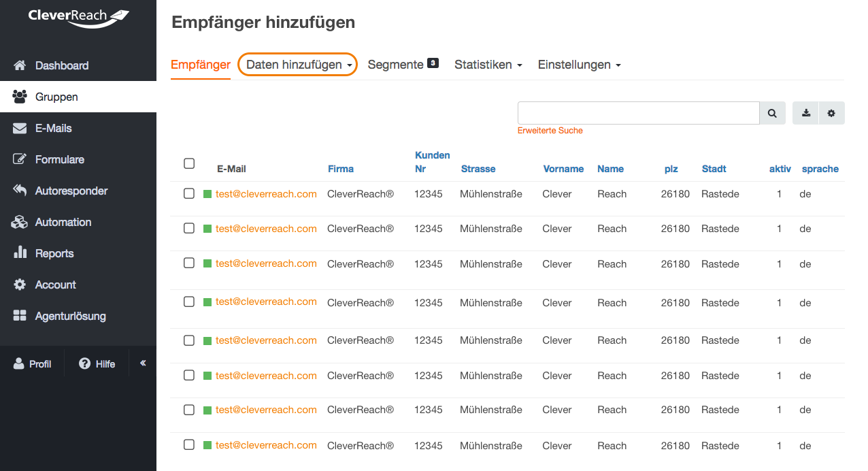Check the third recipient row checkbox

pyautogui.click(x=189, y=263)
